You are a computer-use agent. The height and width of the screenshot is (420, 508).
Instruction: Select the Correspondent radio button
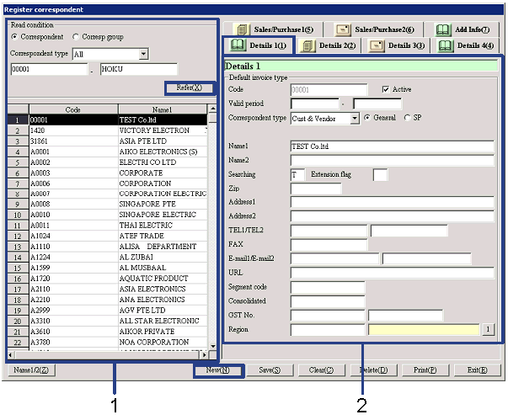(14, 37)
